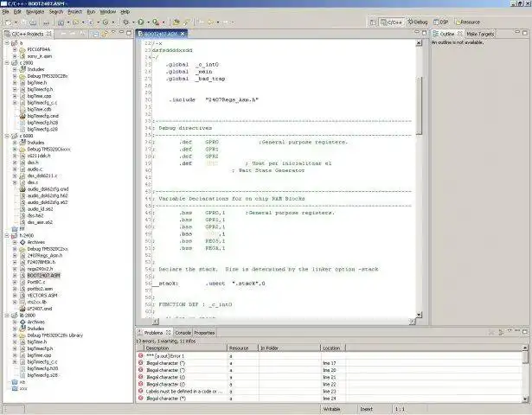This screenshot has height=415, width=532.
Task: Click the New wizard toolbar icon
Action: (x=8, y=22)
